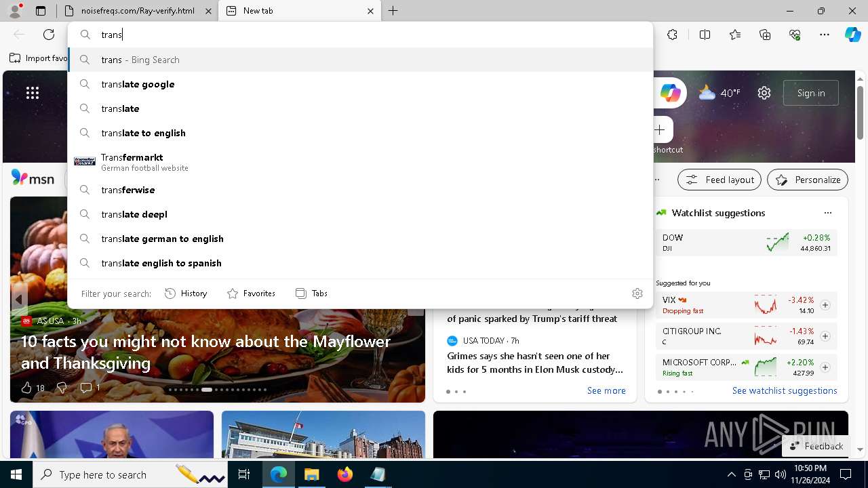This screenshot has height=488, width=868.
Task: Choose 'trans - Bing Search' suggestion
Action: (x=360, y=60)
